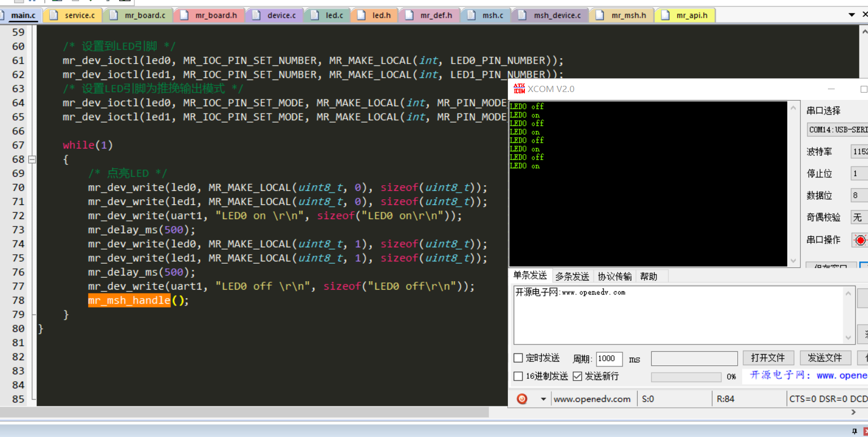Click the editor horizontal scrollbar right arrow
Screen dimensions: 868x437
853,413
